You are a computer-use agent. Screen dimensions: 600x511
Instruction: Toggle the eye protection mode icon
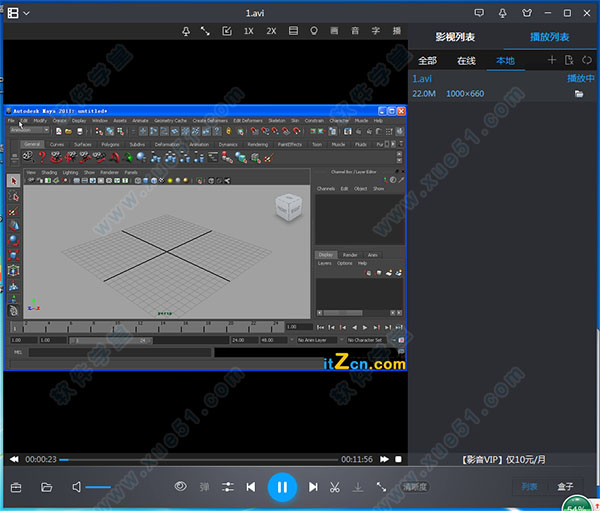[181, 487]
